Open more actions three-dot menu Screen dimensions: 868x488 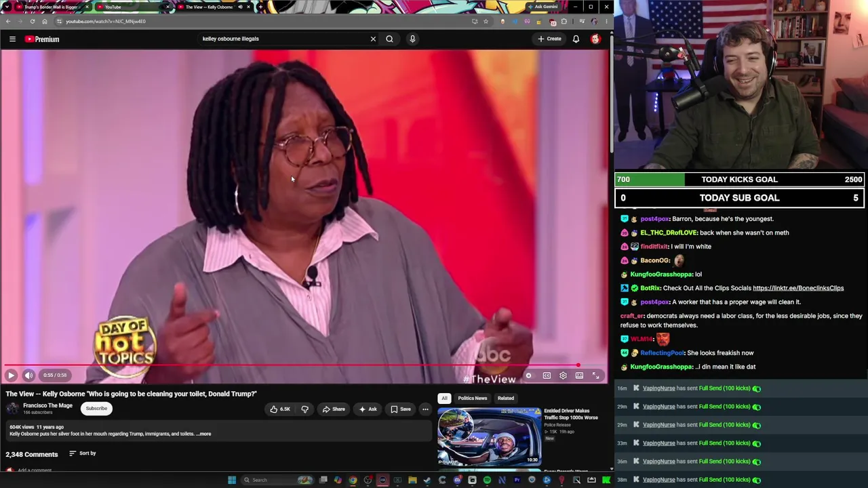[425, 409]
